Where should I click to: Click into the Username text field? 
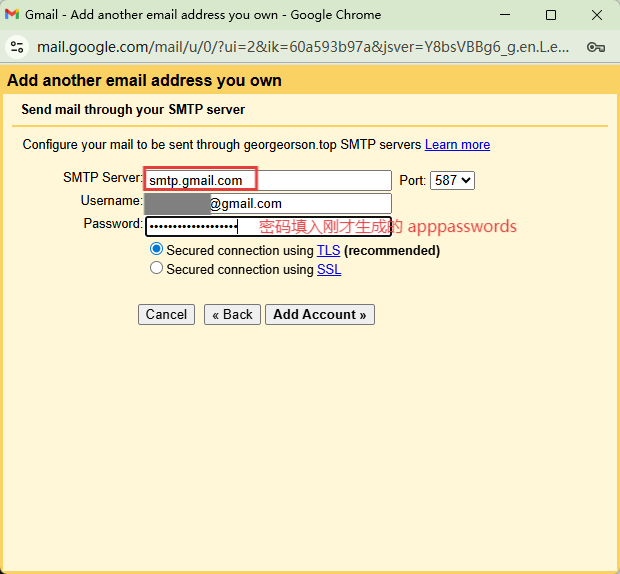(x=300, y=204)
